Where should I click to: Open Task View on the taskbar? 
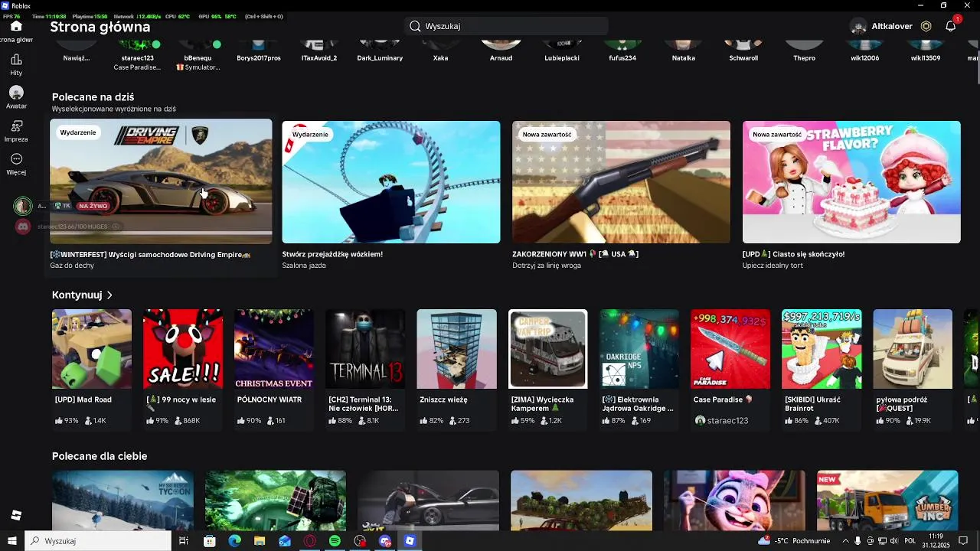tap(184, 541)
